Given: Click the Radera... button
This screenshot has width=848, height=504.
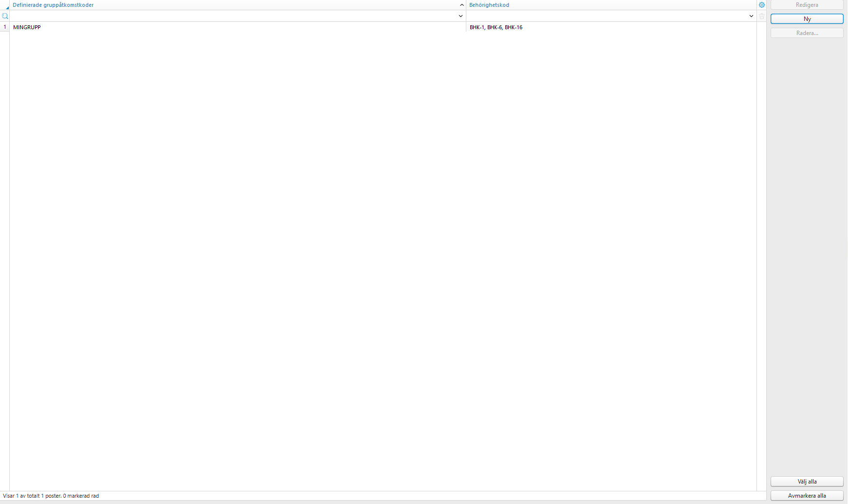Looking at the screenshot, I should click(807, 33).
